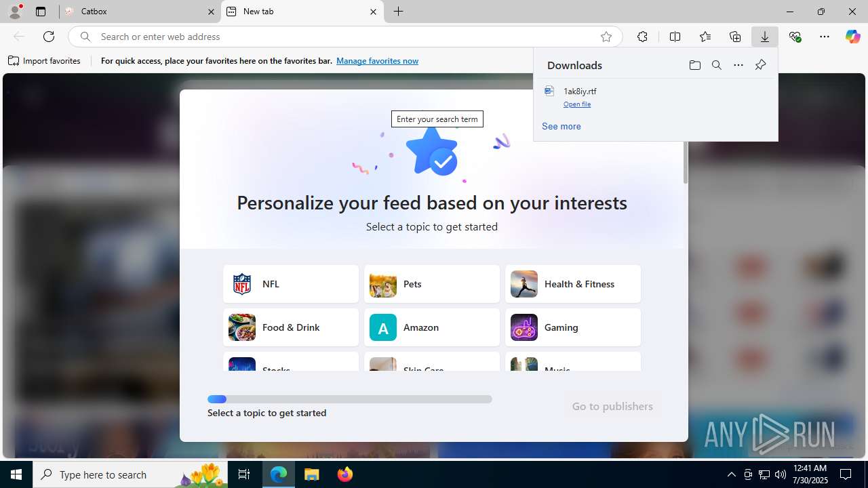The width and height of the screenshot is (868, 488).
Task: Refresh the page
Action: tap(49, 37)
